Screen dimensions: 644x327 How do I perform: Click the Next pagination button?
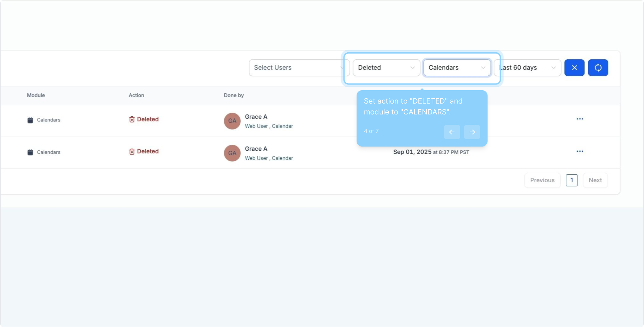click(x=595, y=180)
